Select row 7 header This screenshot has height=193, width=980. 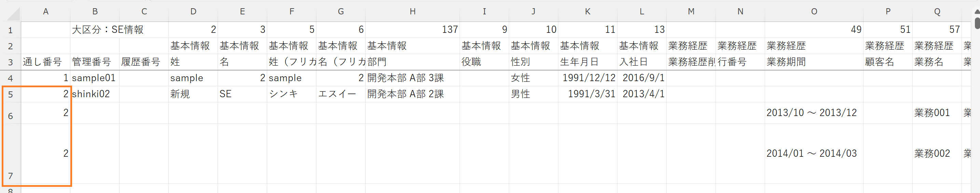click(x=10, y=176)
